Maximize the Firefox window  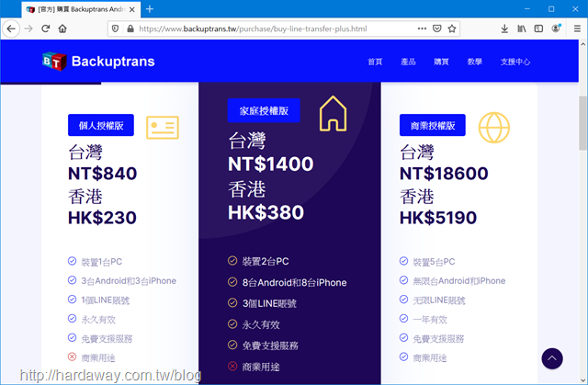(x=551, y=9)
